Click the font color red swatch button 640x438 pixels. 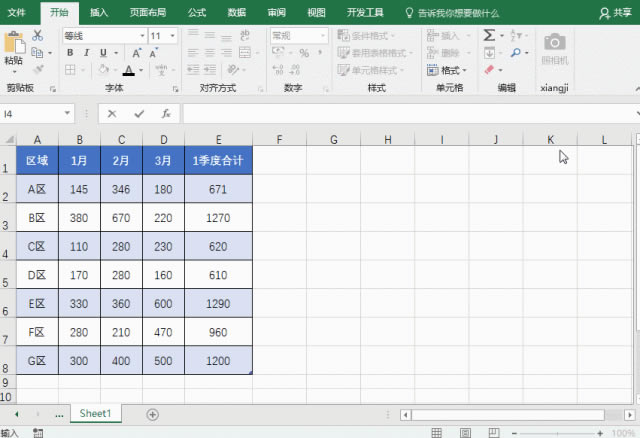coord(128,70)
